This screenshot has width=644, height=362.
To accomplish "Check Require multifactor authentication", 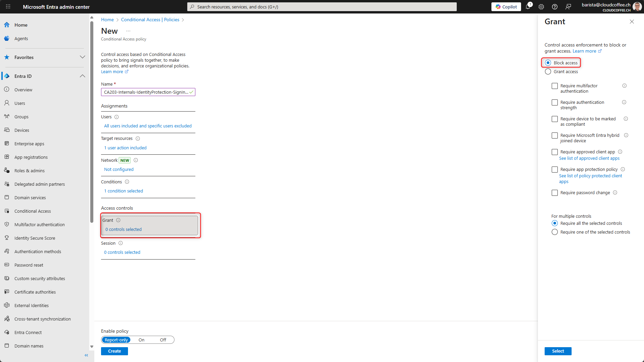I will (555, 86).
